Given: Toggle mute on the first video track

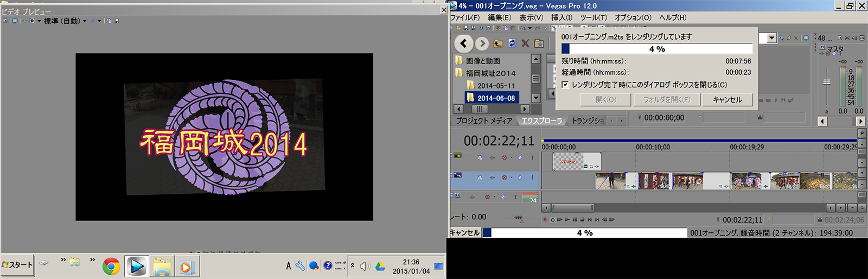Looking at the screenshot, I should (x=520, y=158).
